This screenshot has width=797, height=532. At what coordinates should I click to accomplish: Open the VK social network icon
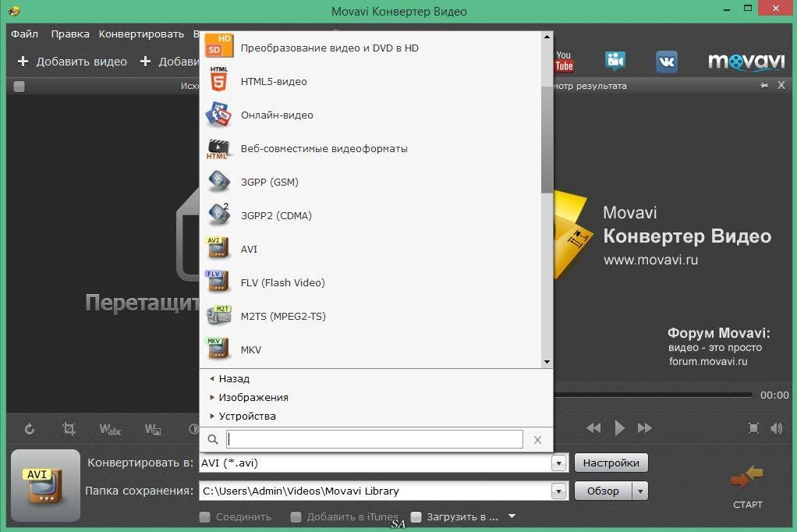[x=666, y=62]
